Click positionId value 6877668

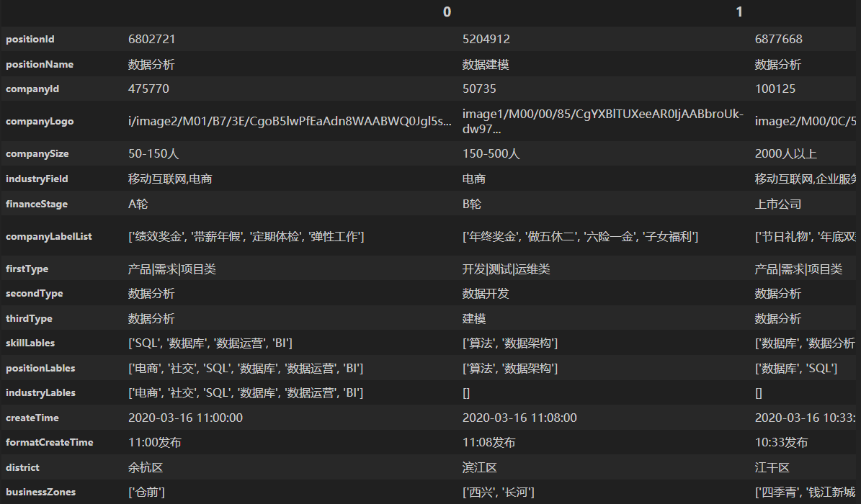779,39
